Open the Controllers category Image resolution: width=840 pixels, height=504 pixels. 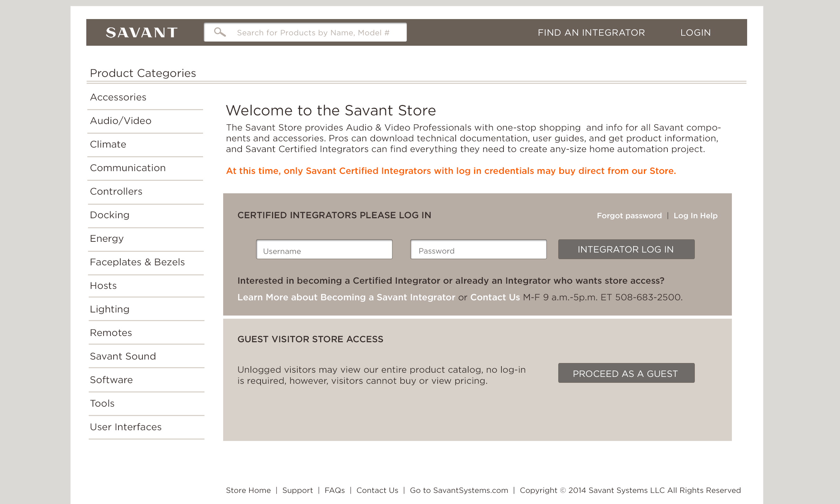[116, 191]
